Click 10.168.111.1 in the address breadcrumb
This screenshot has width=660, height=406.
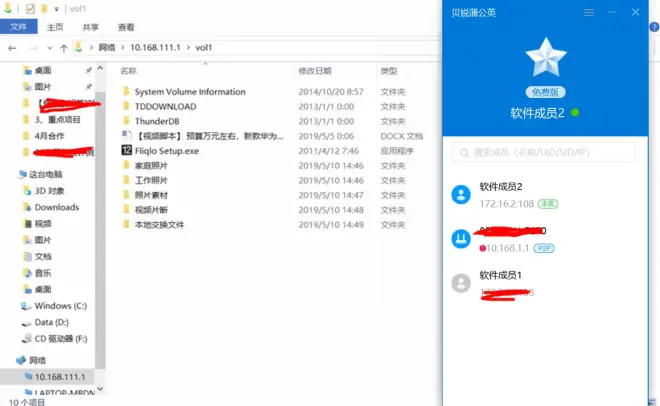click(x=155, y=48)
